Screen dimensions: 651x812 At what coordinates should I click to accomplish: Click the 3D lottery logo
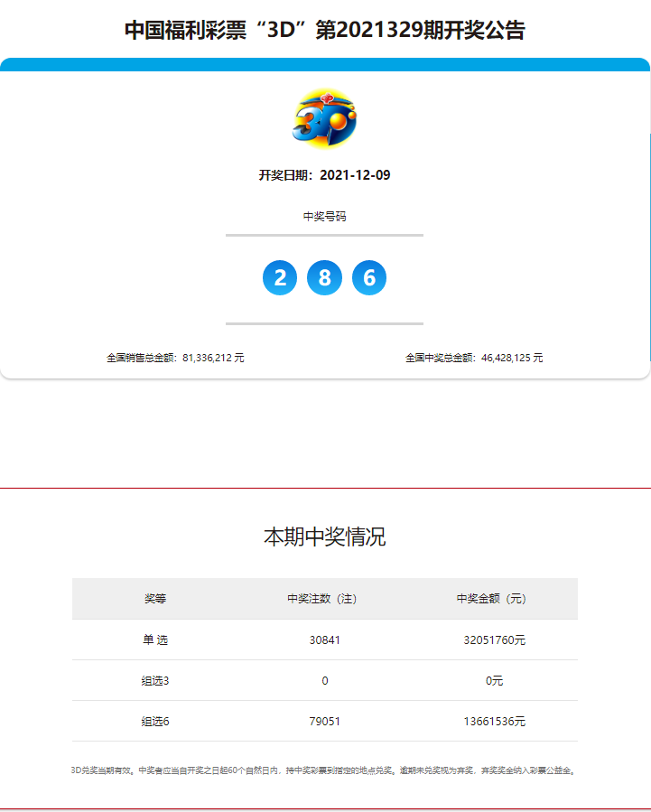tap(325, 118)
